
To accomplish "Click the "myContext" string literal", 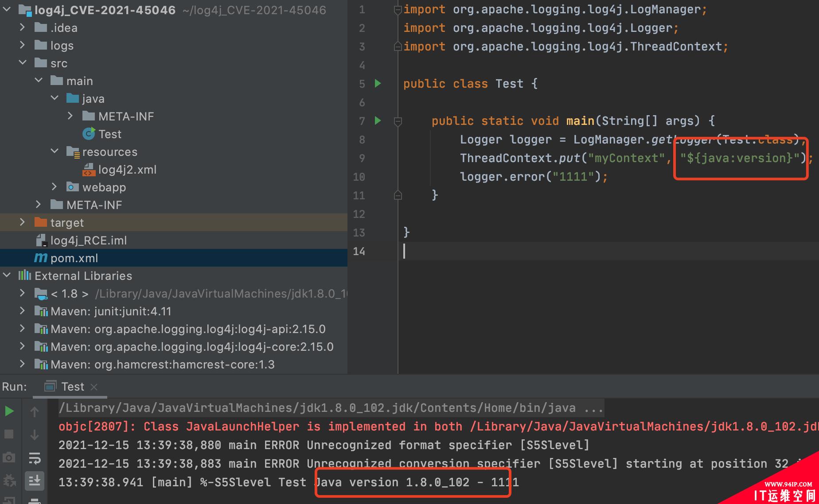I will [626, 158].
